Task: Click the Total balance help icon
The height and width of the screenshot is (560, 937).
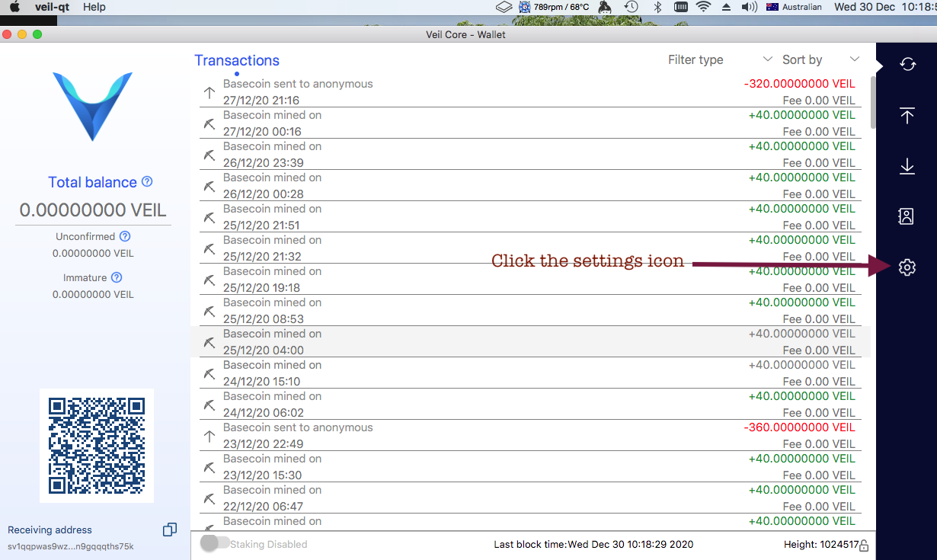Action: click(x=147, y=181)
